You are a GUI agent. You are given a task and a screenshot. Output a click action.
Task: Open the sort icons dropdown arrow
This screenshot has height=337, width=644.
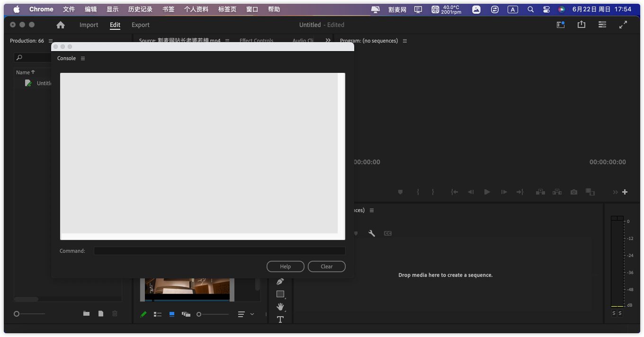pyautogui.click(x=252, y=314)
